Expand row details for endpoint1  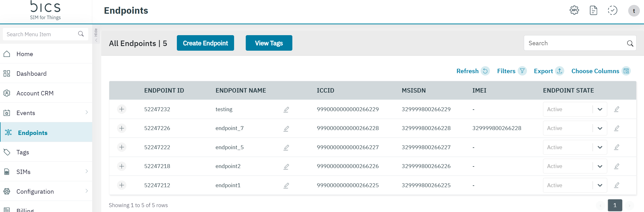(x=122, y=185)
